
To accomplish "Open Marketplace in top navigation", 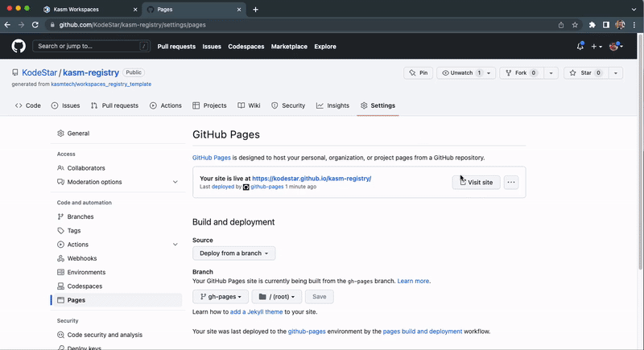I will point(289,47).
